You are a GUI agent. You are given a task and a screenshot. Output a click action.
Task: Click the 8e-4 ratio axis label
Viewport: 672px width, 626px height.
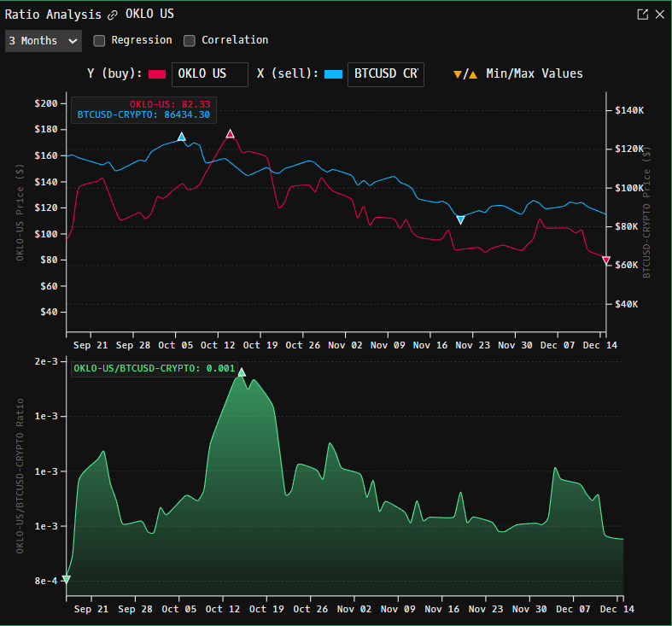click(46, 582)
